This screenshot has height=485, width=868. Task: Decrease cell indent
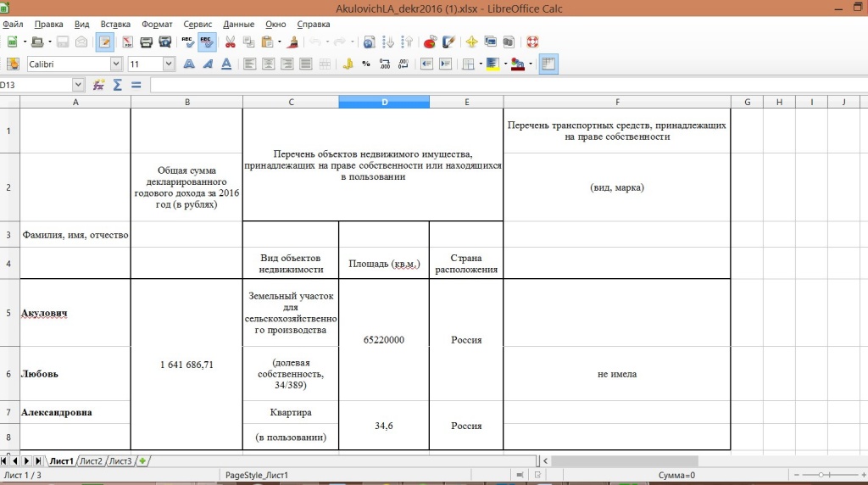426,64
